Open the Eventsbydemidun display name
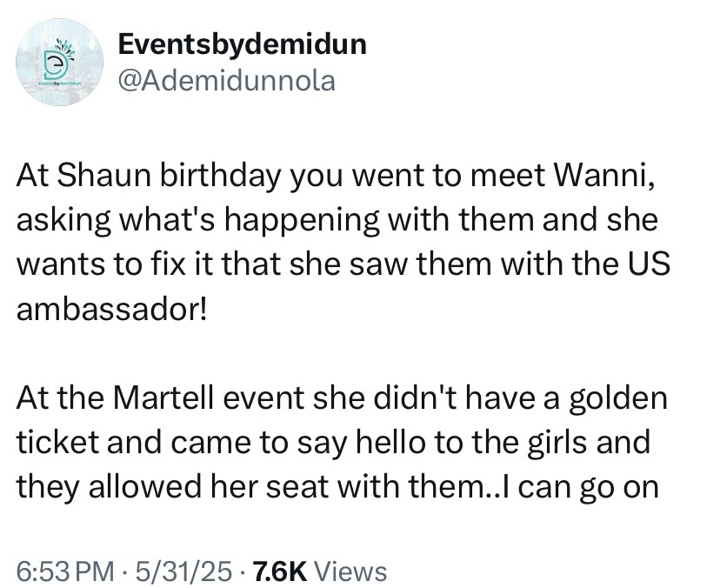The width and height of the screenshot is (720, 588). [x=242, y=44]
